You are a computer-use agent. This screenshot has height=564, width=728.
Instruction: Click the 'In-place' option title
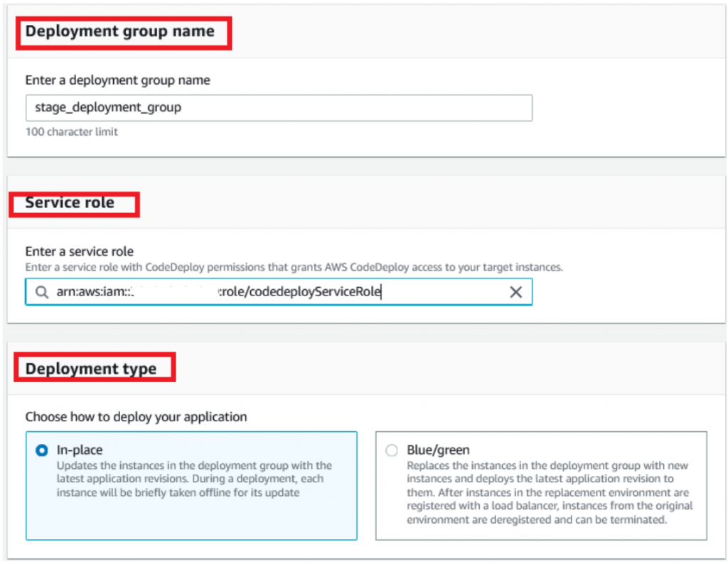80,450
